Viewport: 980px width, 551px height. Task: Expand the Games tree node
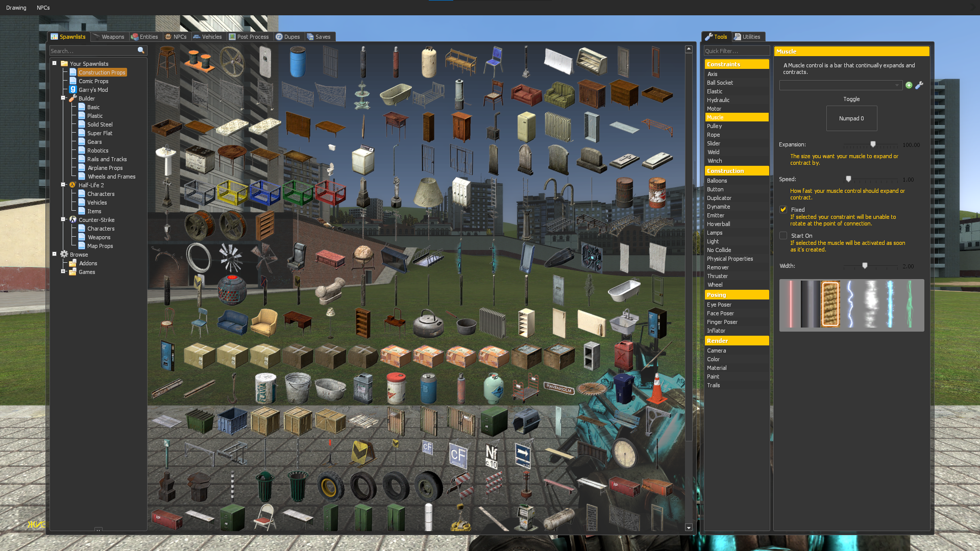(x=63, y=271)
